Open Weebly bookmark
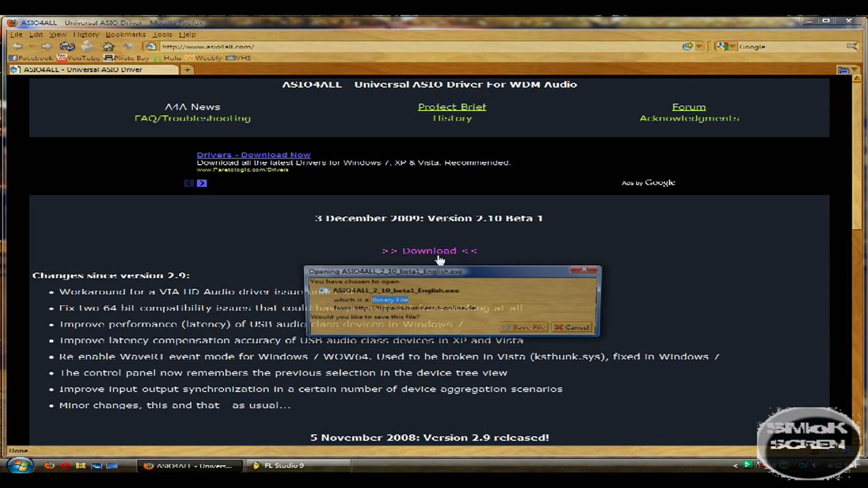This screenshot has width=868, height=488. (203, 58)
